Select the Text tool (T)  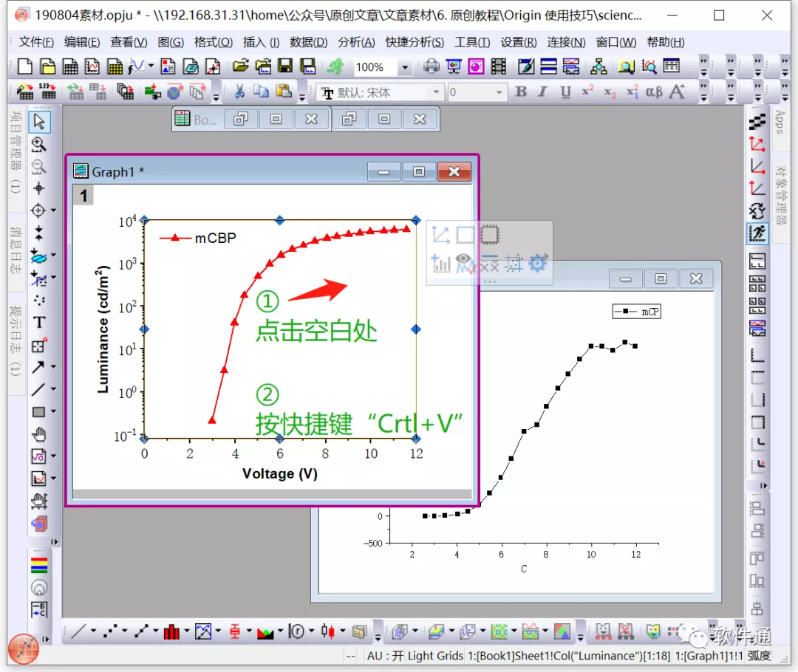click(x=38, y=323)
